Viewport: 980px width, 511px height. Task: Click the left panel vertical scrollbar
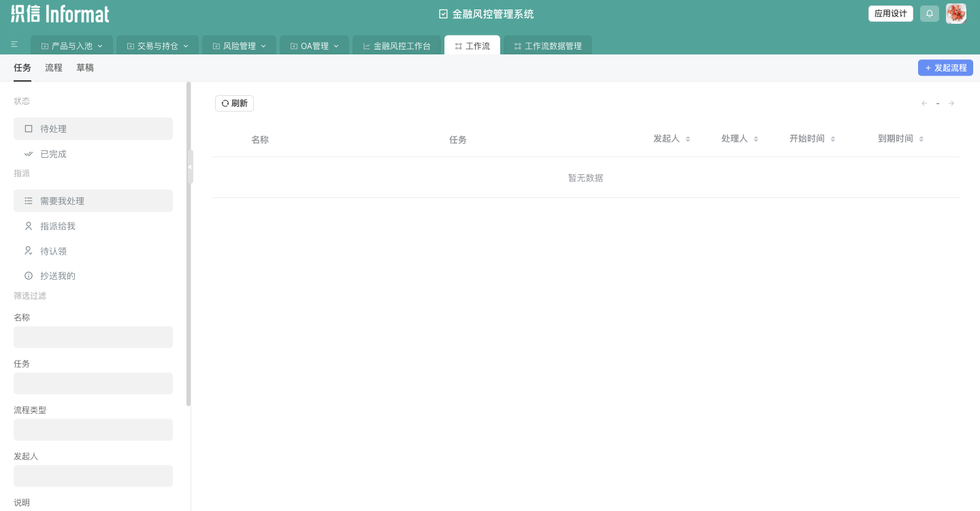(x=189, y=245)
